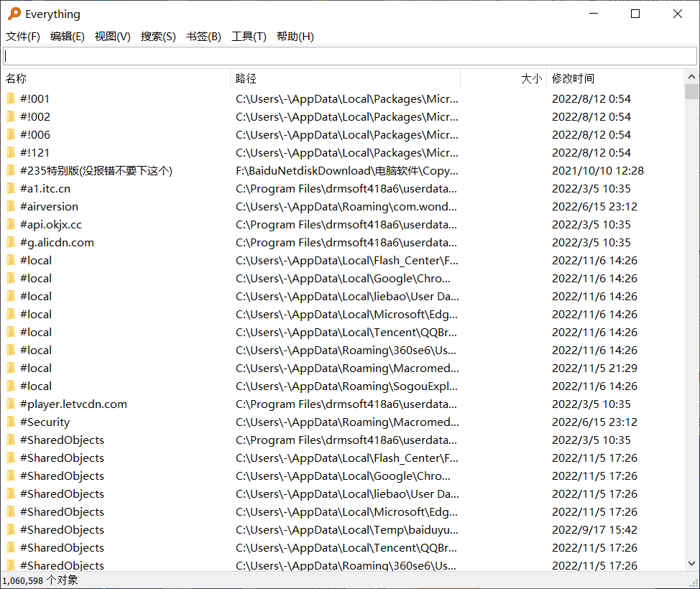
Task: Click the 2022/6/15 23:12 date in #airversion row
Action: tap(594, 206)
